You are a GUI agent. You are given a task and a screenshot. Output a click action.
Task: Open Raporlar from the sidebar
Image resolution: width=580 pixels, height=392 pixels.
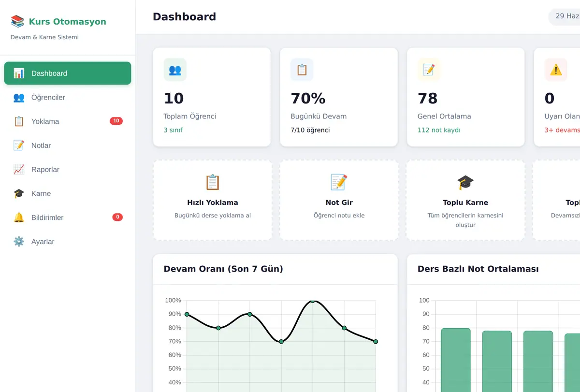point(68,170)
